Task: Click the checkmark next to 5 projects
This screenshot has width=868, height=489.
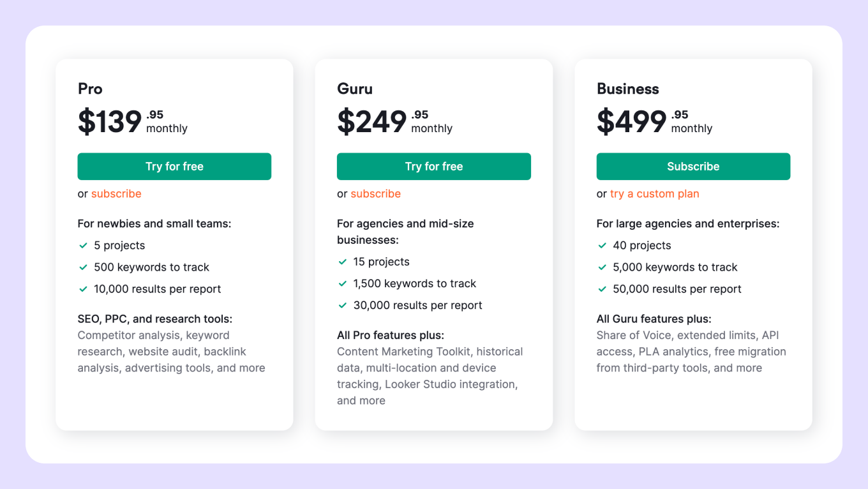Action: [83, 245]
